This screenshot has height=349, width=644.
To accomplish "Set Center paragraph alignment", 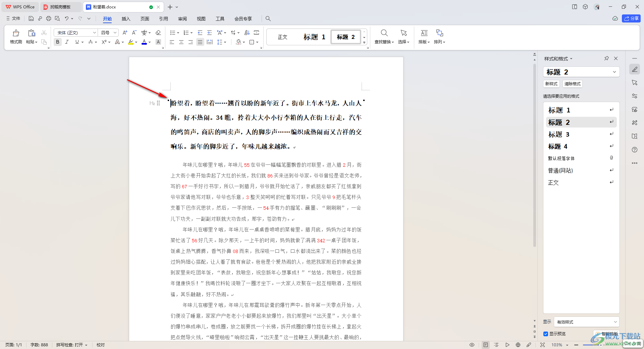I will [x=181, y=42].
